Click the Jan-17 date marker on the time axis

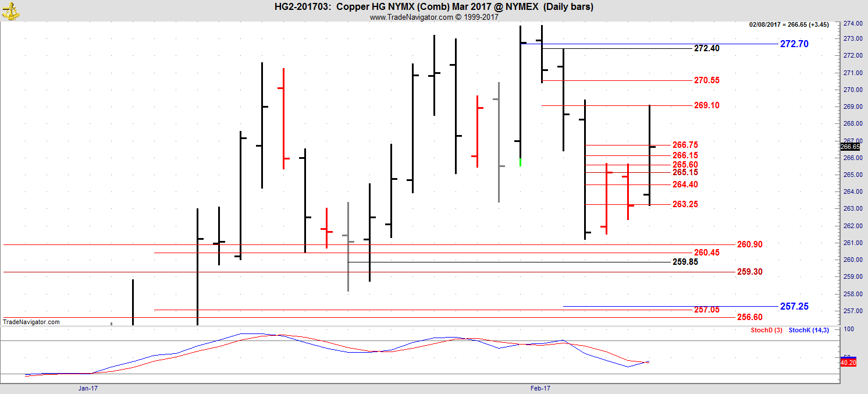87,388
